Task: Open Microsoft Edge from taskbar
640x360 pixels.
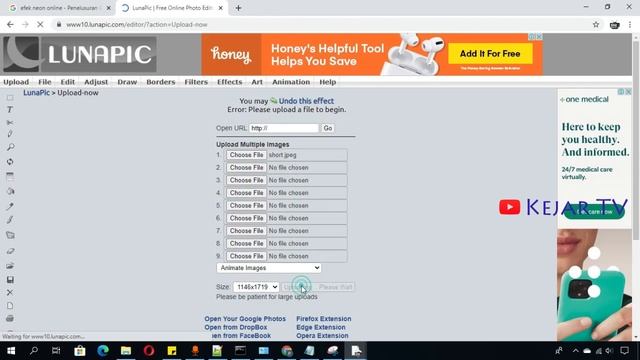Action: (103, 351)
